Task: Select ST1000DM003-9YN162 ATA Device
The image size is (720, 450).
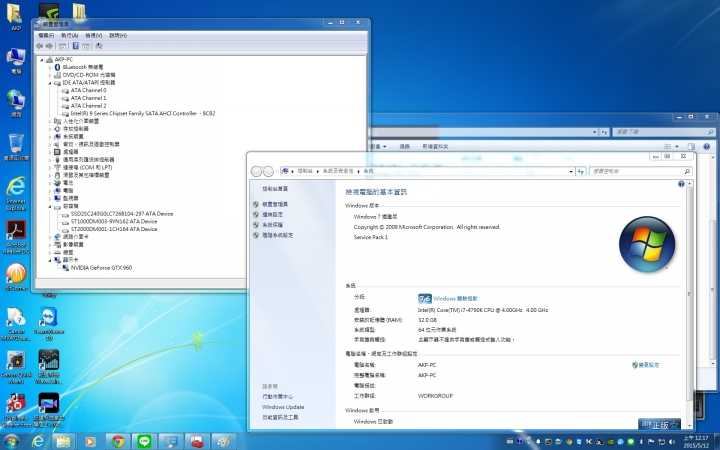Action: 114,221
